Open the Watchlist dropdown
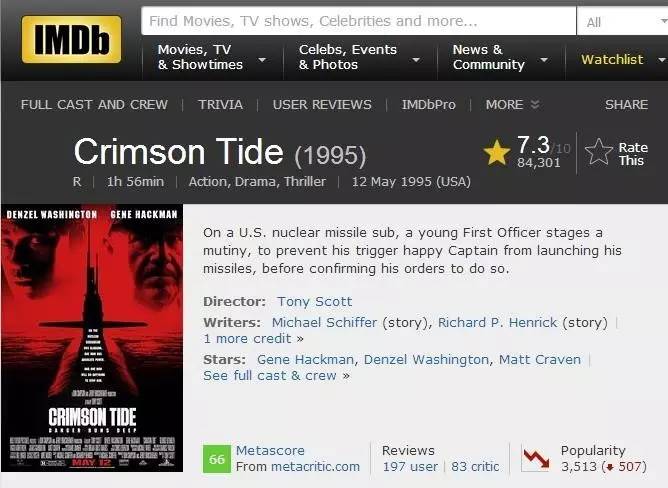Screen dimensions: 668x488 click(618, 59)
